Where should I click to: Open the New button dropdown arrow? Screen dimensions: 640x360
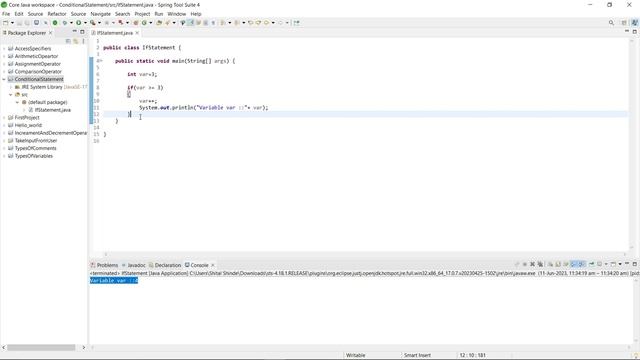pyautogui.click(x=12, y=23)
